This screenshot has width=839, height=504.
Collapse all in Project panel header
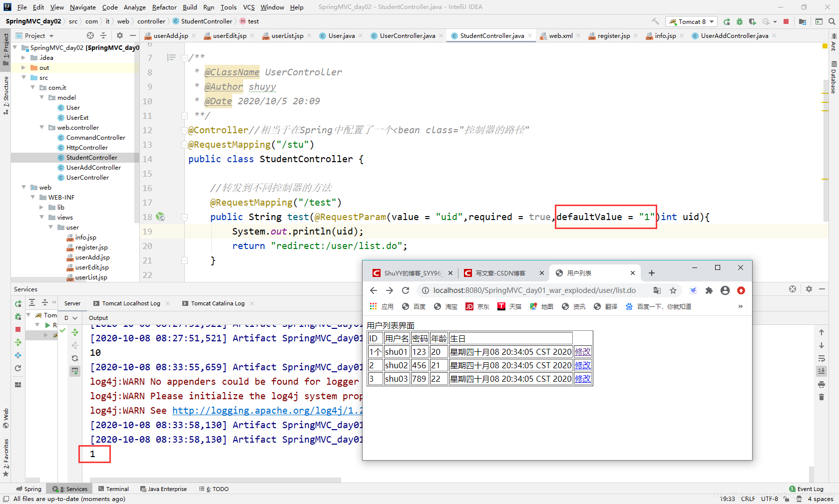pyautogui.click(x=103, y=35)
